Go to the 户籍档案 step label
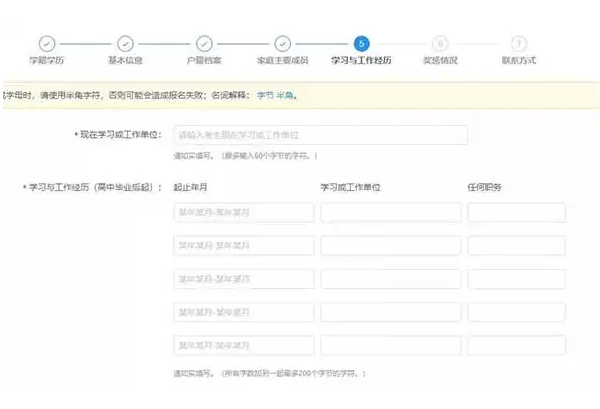Viewport: 600px width, 409px height. click(204, 60)
